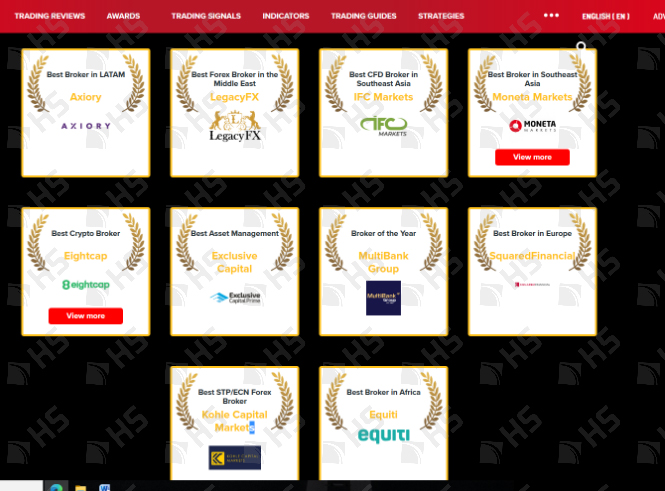Click the LegacyFX horse crest logo
Image resolution: width=665 pixels, height=491 pixels.
pos(235,126)
